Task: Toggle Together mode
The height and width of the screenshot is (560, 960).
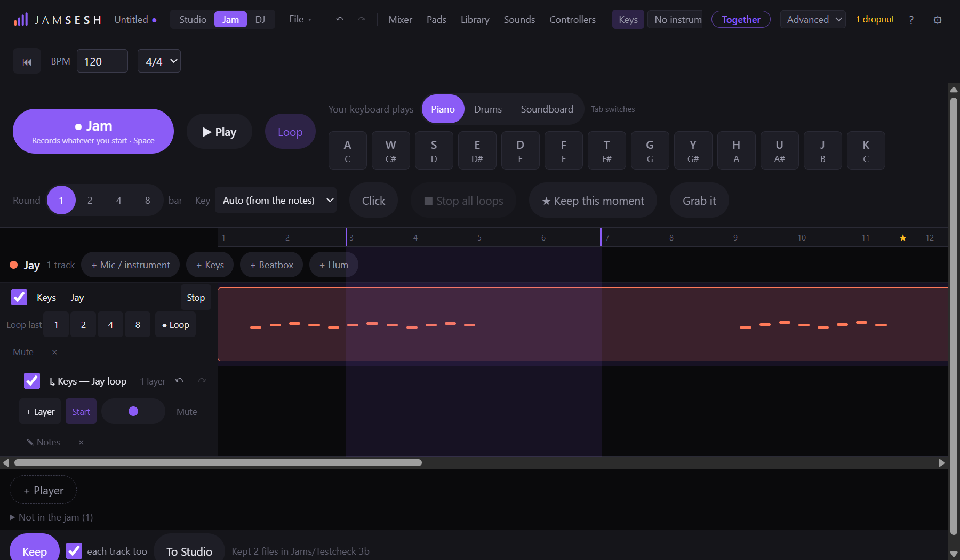Action: [741, 20]
